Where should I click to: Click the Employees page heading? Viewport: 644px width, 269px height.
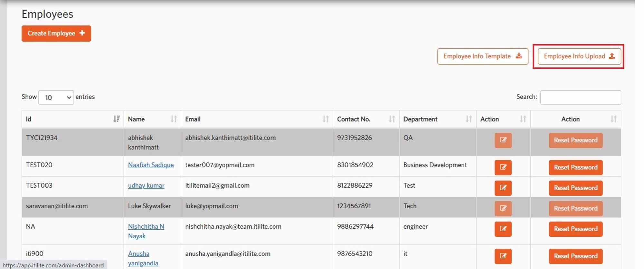coord(47,14)
